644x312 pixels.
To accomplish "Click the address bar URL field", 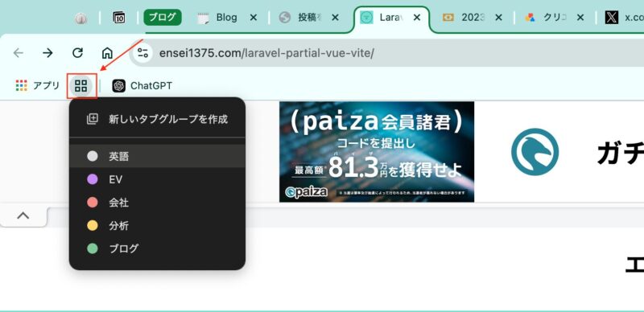I will [x=386, y=53].
